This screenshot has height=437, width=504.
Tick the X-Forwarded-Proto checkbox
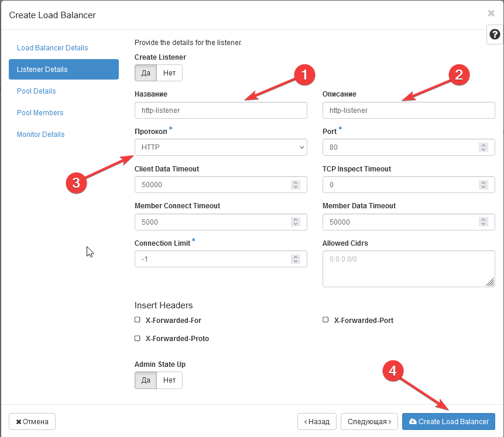point(138,338)
